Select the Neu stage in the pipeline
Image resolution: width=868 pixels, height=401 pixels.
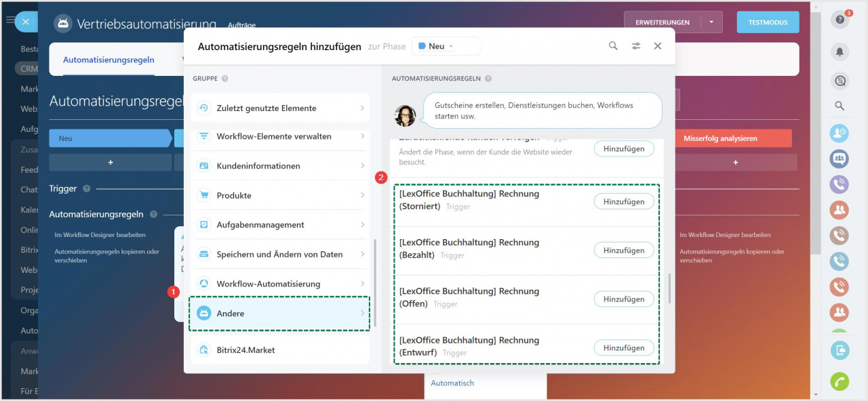[x=110, y=138]
